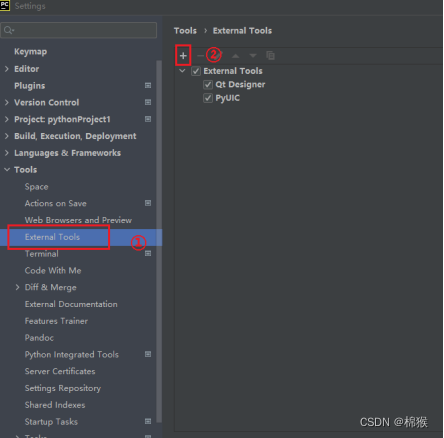Collapse the External Tools group tree
This screenshot has height=438, width=444.
(182, 71)
